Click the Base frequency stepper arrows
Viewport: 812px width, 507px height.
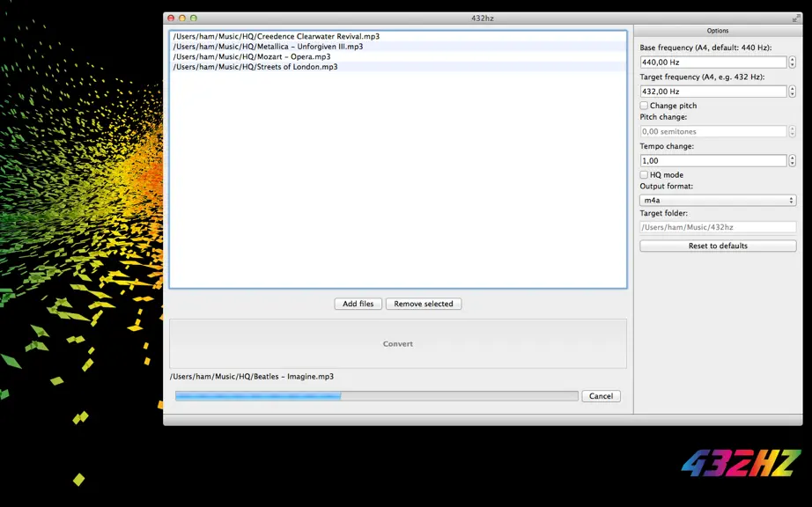click(x=792, y=62)
